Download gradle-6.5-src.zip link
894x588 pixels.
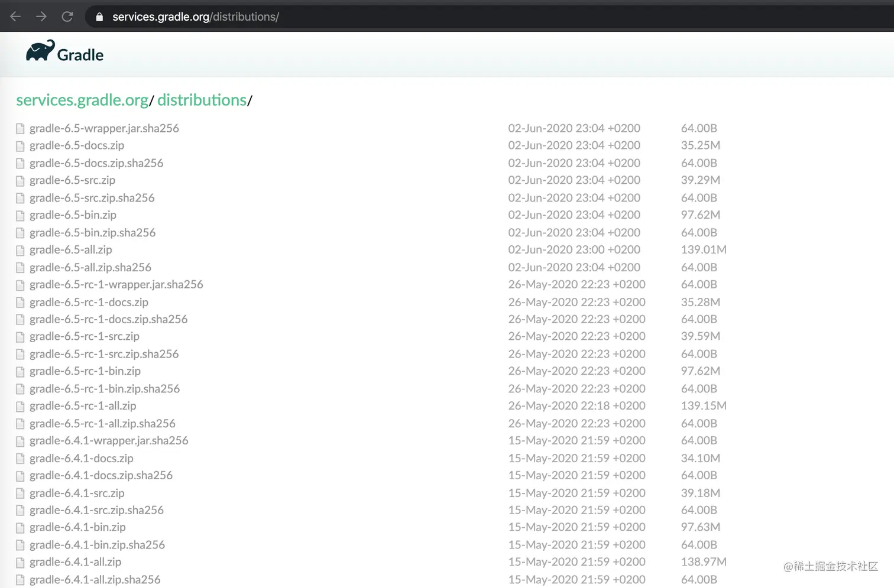click(72, 180)
